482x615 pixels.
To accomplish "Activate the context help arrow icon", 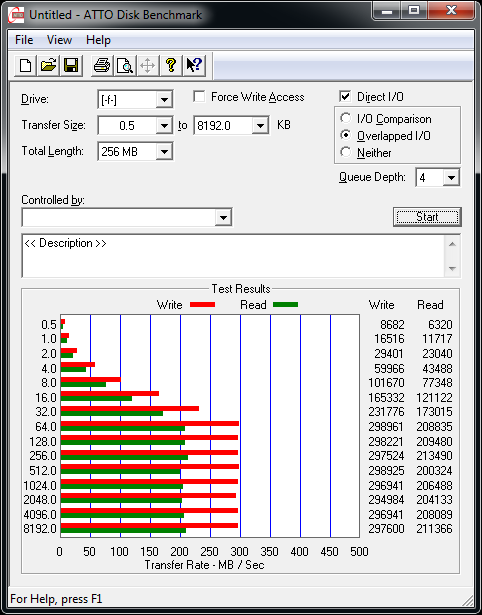I will (194, 65).
